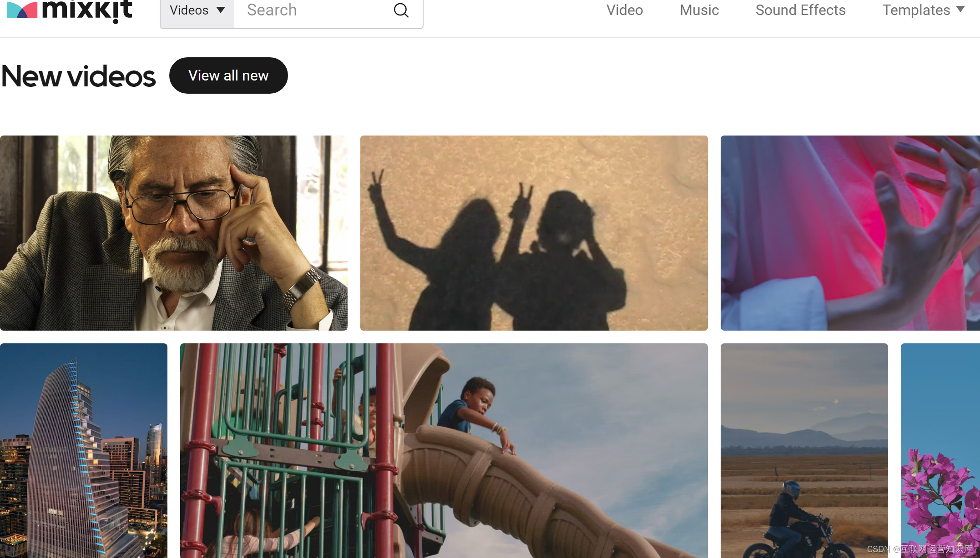Open the playground slide video
This screenshot has width=980, height=558.
click(444, 450)
